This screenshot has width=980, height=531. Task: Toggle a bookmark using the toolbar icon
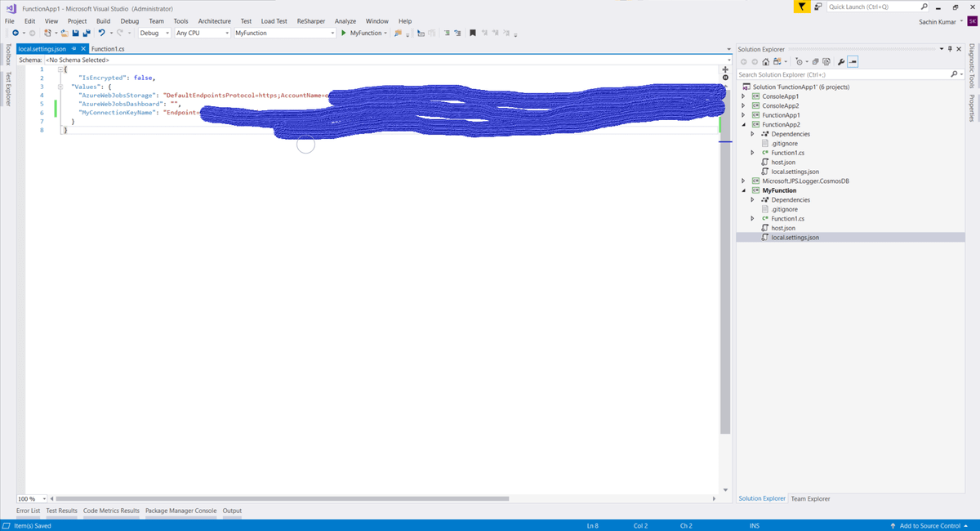coord(472,33)
